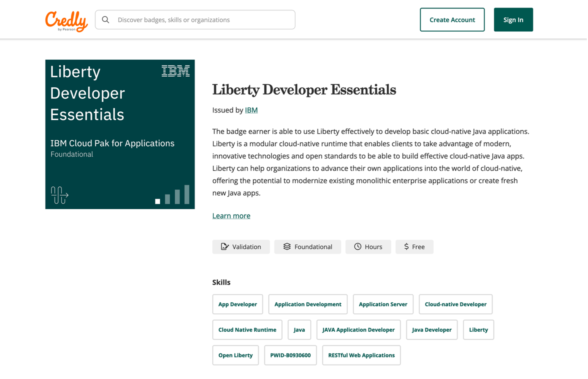The image size is (588, 379).
Task: Click the badge description paragraph
Action: [x=371, y=162]
